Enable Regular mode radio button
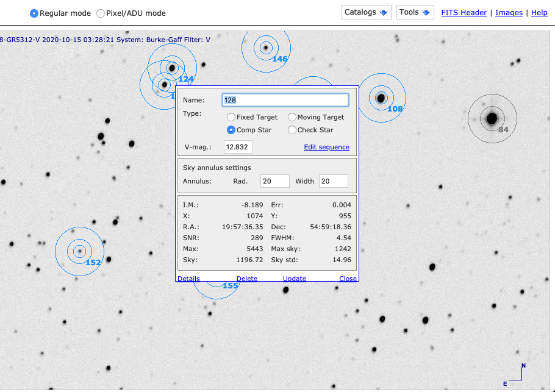The height and width of the screenshot is (392, 555). click(34, 13)
